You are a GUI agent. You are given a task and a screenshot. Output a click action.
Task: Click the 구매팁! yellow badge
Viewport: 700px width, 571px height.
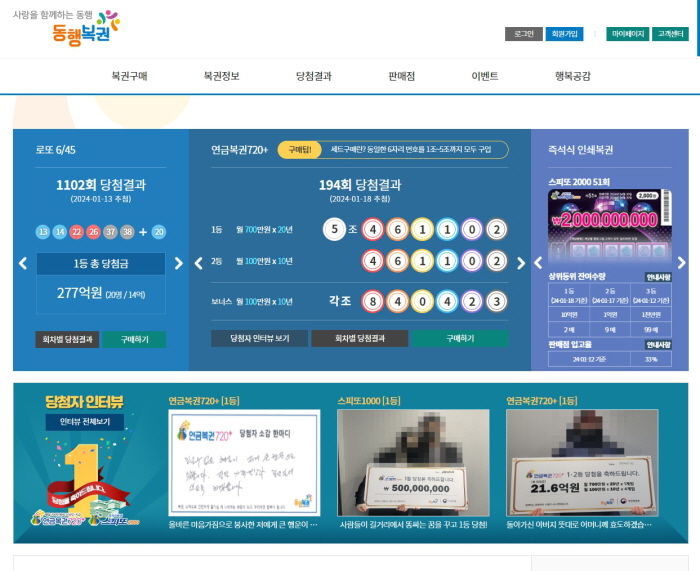pos(300,150)
